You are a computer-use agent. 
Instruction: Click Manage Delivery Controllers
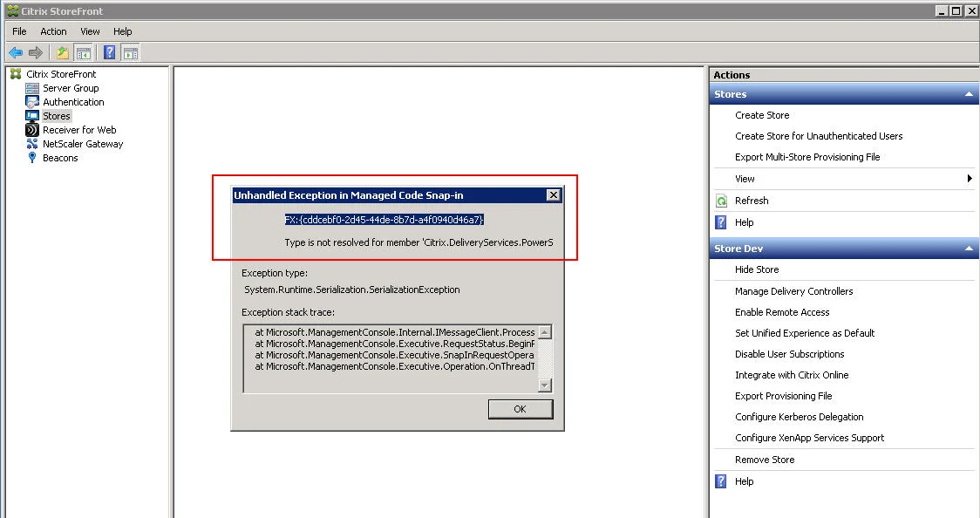793,291
